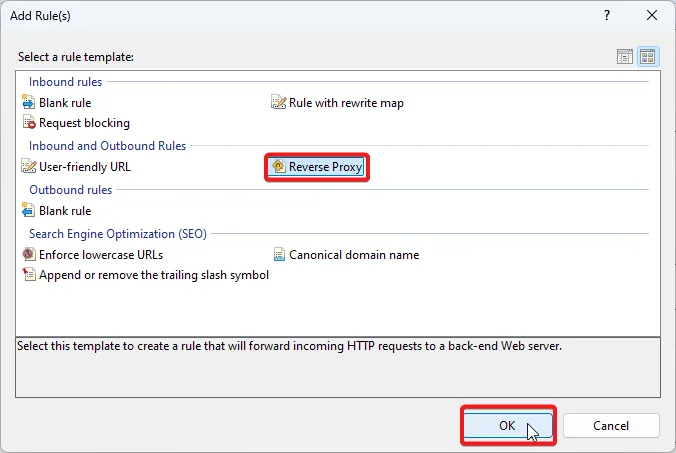This screenshot has width=676, height=453.
Task: Select the outbound Blank rule icon
Action: (28, 211)
